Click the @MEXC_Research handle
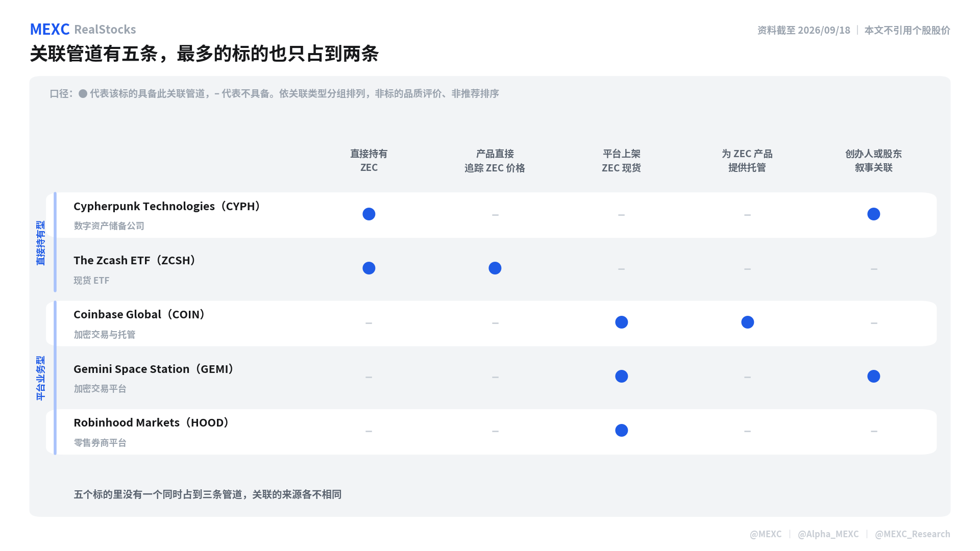980x551 pixels. (913, 534)
